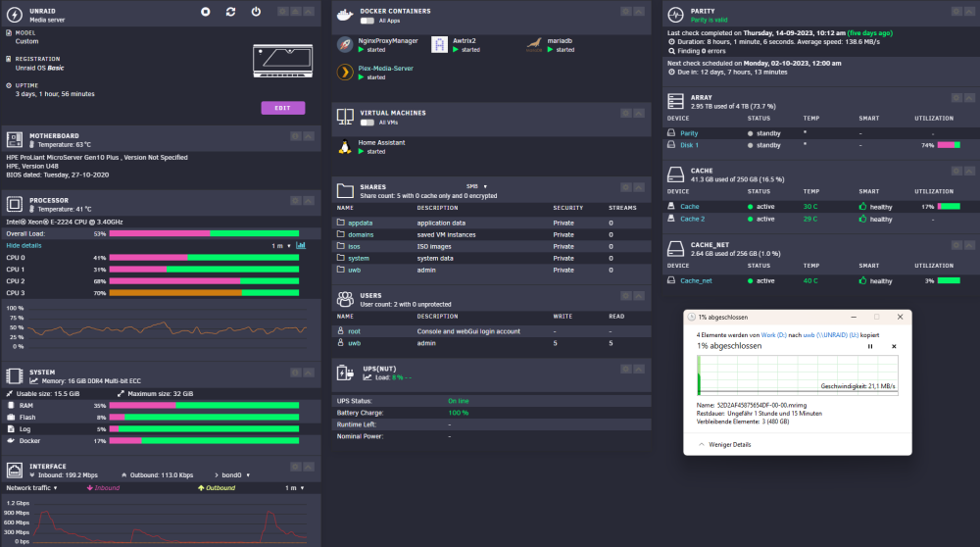Screen dimensions: 980x547
Task: Toggle the UPS load chart icon
Action: (367, 377)
